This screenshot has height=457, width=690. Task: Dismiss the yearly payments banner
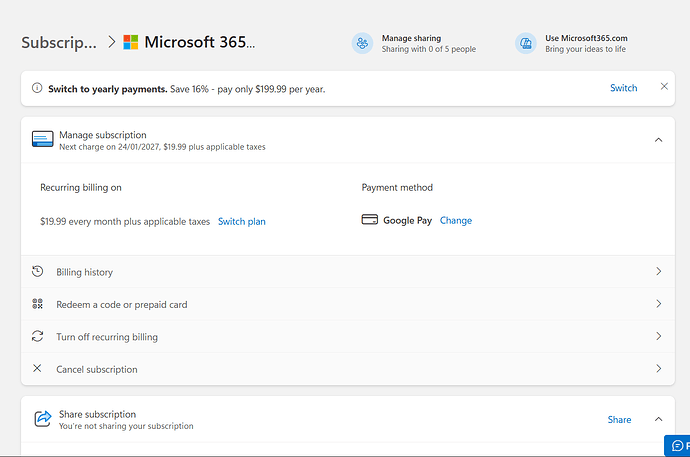[x=664, y=87]
